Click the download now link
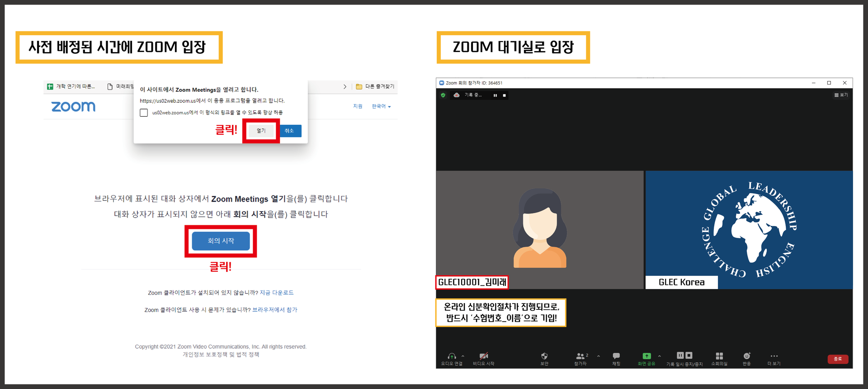The width and height of the screenshot is (868, 389). (x=277, y=293)
